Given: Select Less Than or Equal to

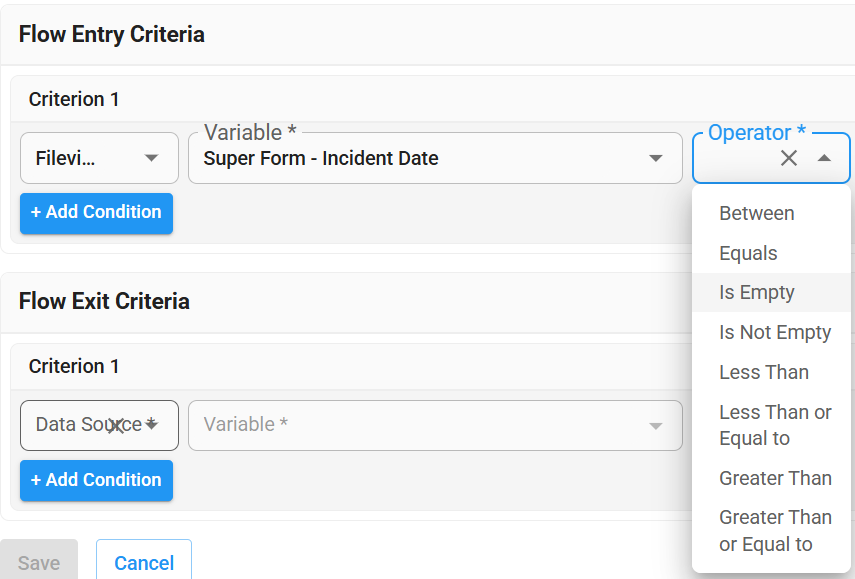Looking at the screenshot, I should tap(775, 425).
